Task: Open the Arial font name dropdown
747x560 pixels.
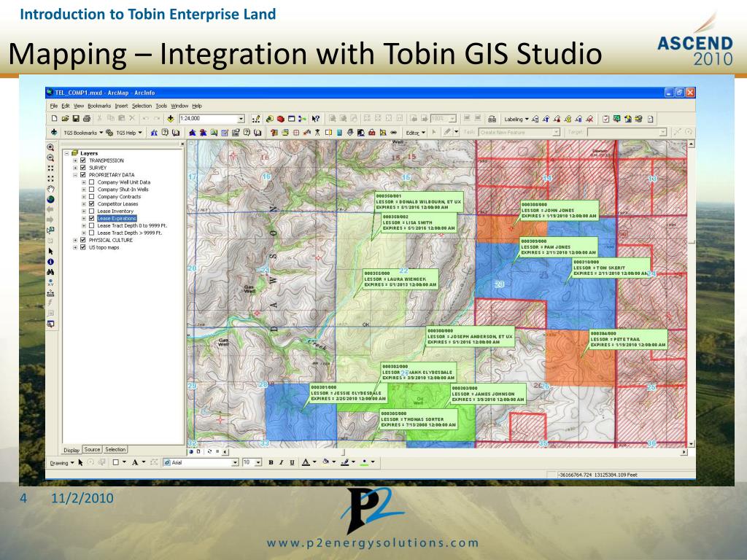Action: [x=235, y=462]
